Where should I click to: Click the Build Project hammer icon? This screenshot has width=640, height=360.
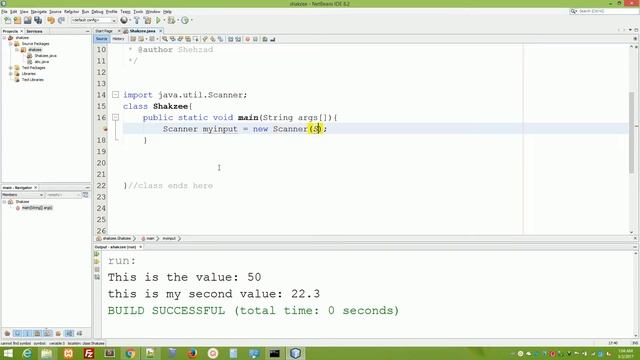coord(137,20)
